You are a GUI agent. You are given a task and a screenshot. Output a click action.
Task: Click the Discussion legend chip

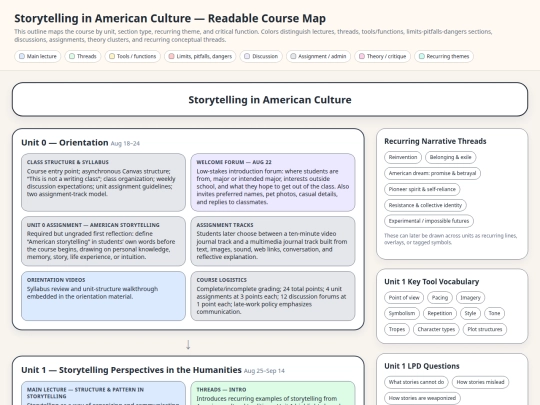click(x=261, y=56)
